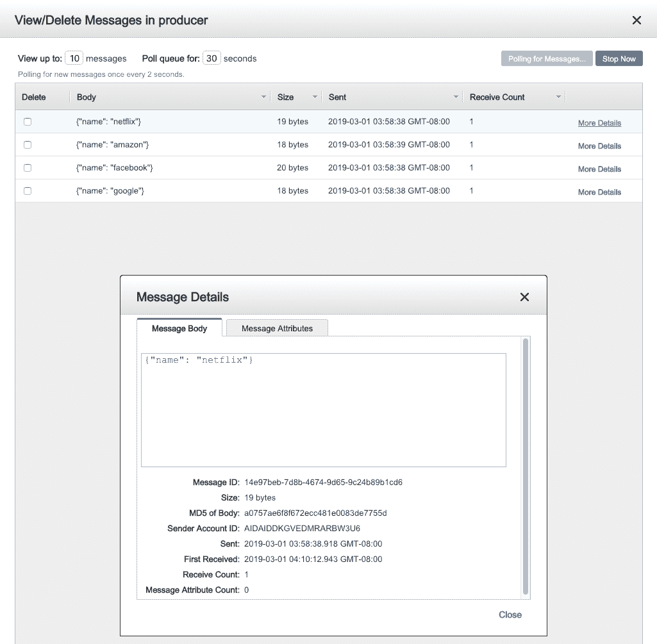This screenshot has width=657, height=644.
Task: Click the Size column header label
Action: (x=285, y=97)
